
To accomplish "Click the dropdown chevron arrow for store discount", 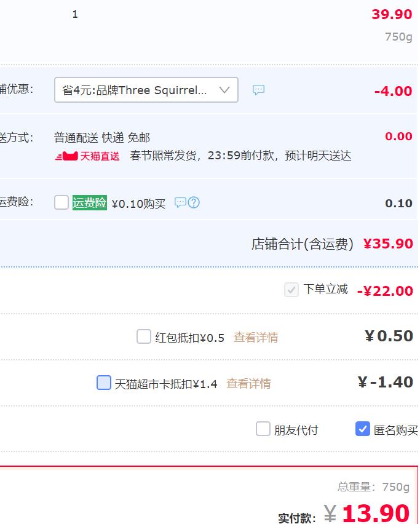I will [x=224, y=90].
